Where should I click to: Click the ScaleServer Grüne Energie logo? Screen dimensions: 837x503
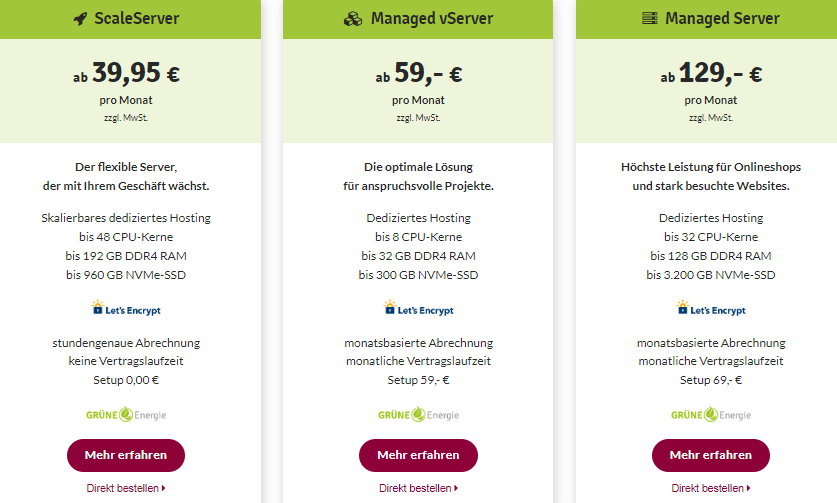[x=126, y=414]
